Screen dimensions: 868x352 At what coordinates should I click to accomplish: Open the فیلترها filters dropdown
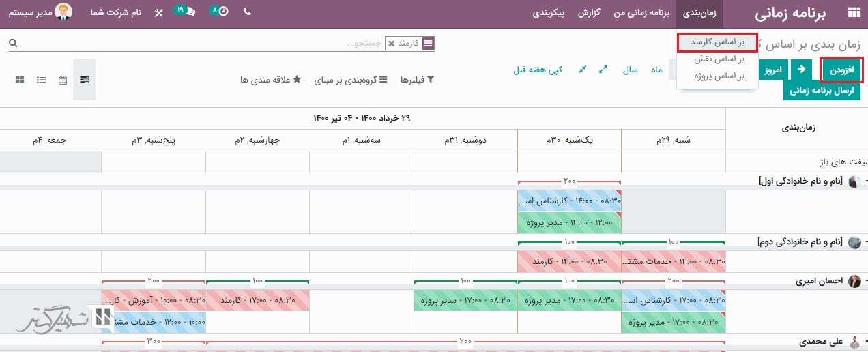(x=417, y=80)
